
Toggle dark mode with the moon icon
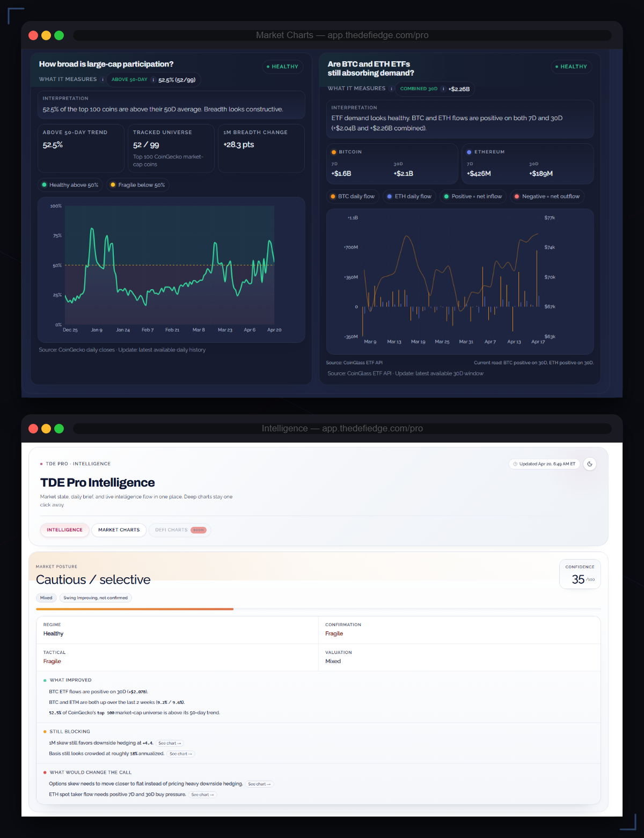(x=590, y=464)
